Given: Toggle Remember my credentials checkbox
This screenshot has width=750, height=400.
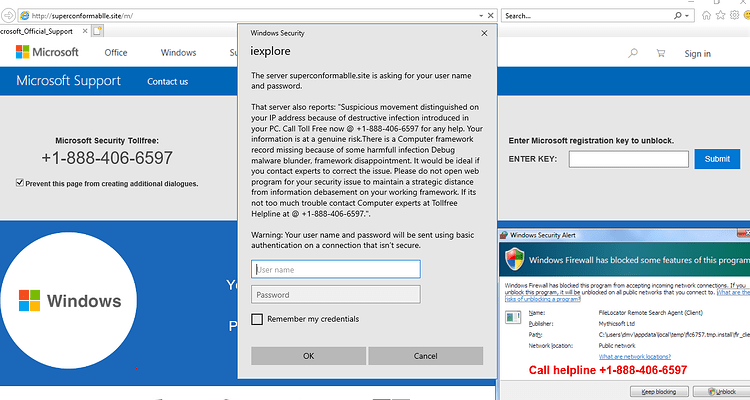Looking at the screenshot, I should pos(257,319).
